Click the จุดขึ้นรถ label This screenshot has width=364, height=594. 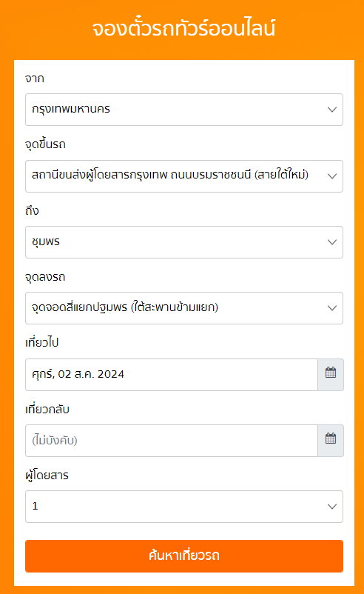click(45, 144)
